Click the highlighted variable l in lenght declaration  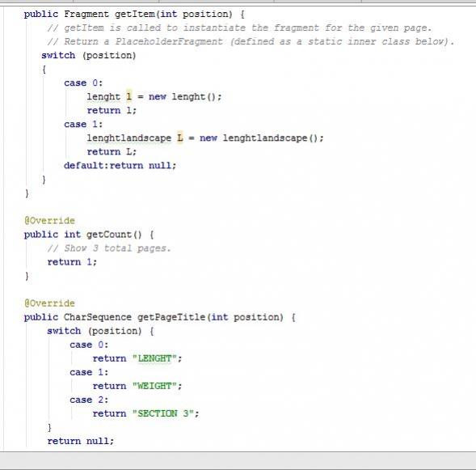[129, 96]
